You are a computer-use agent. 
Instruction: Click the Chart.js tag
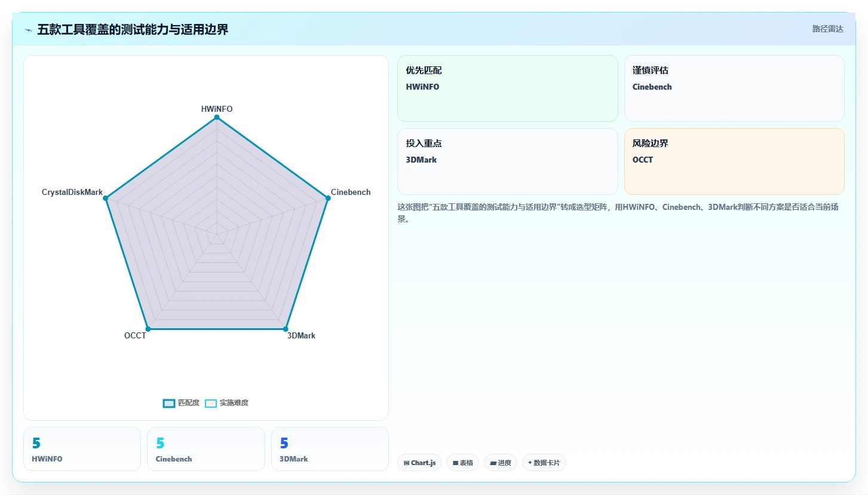tap(419, 463)
